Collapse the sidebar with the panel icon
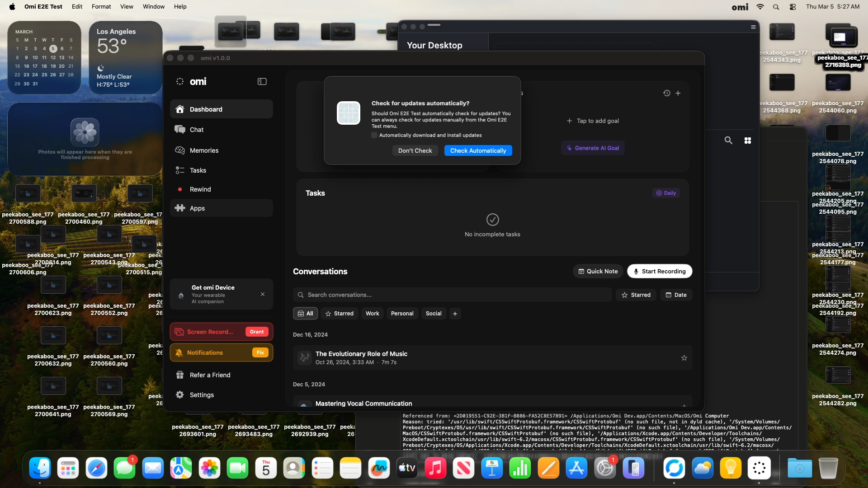 click(262, 82)
